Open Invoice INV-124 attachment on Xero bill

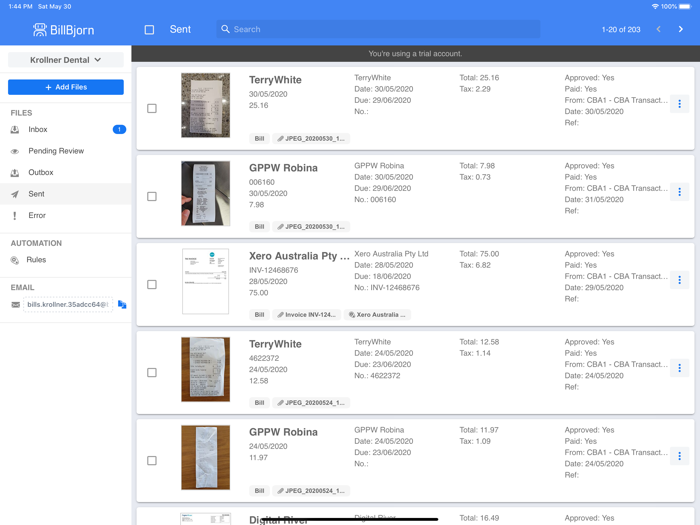click(x=307, y=314)
